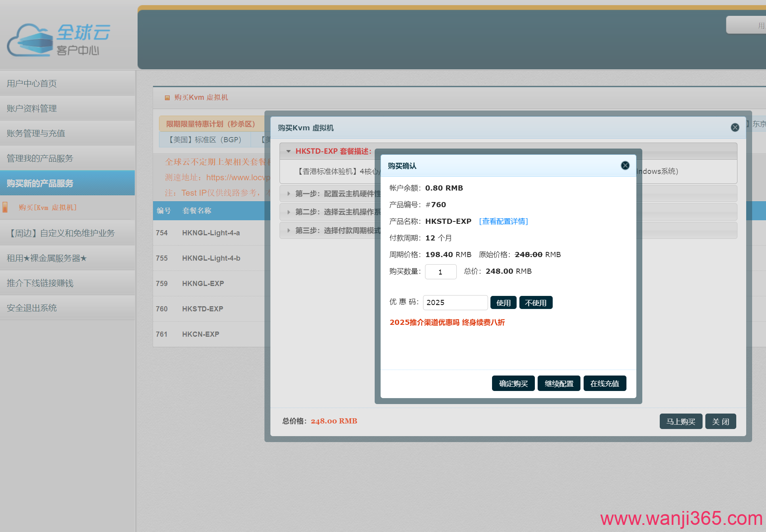Click the 帐户余额 0.80 RMB value
The image size is (766, 532).
pyautogui.click(x=444, y=188)
